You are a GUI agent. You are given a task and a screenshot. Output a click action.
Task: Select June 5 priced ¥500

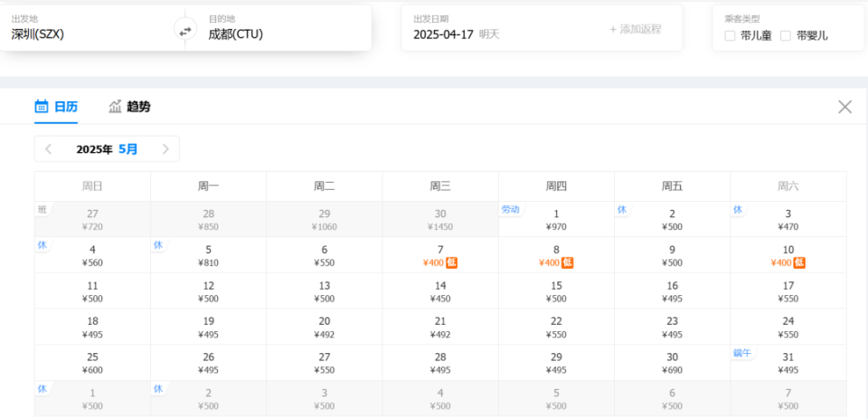[556, 398]
